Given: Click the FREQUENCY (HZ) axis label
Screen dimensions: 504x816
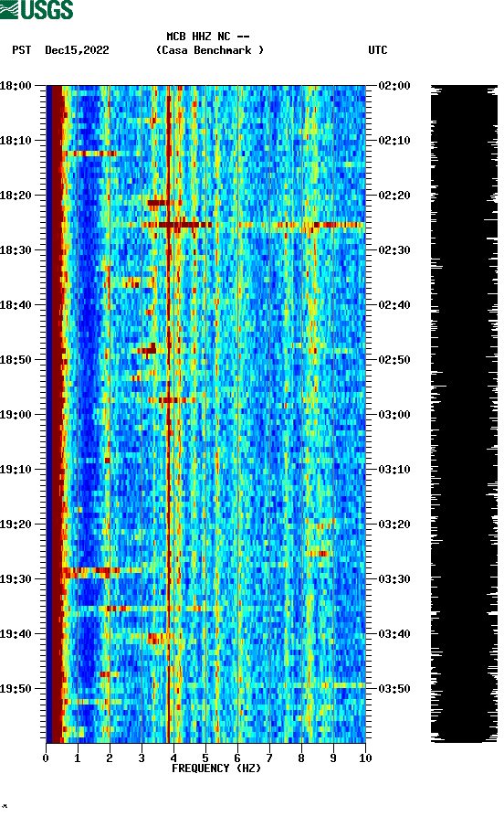Looking at the screenshot, I should [x=216, y=768].
